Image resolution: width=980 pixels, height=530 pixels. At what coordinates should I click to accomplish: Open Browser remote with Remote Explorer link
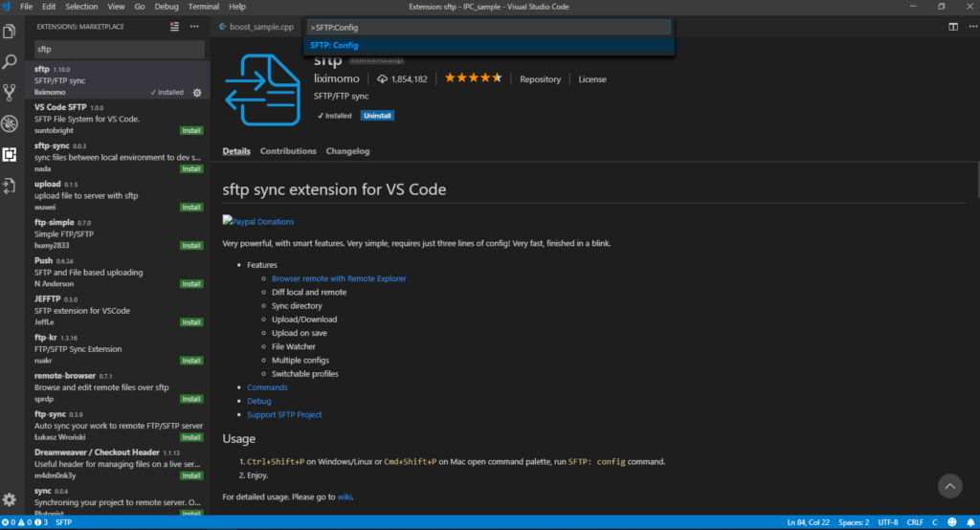click(339, 278)
